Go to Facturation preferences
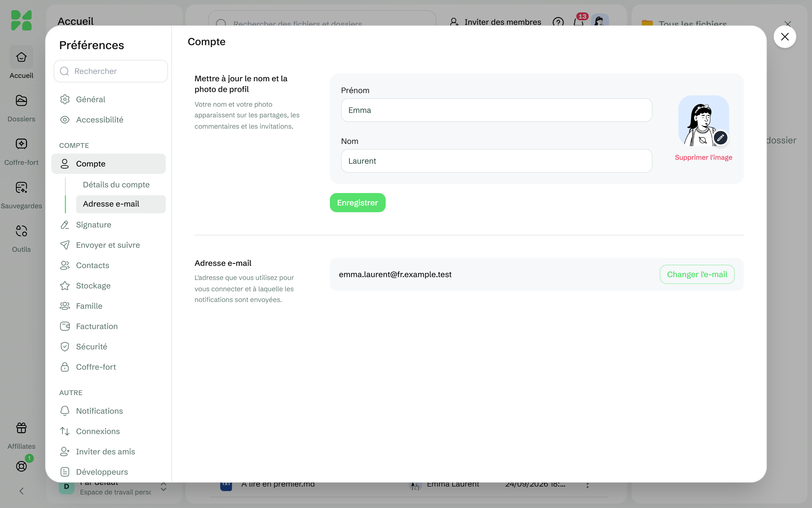Viewport: 812px width, 508px height. pyautogui.click(x=108, y=326)
